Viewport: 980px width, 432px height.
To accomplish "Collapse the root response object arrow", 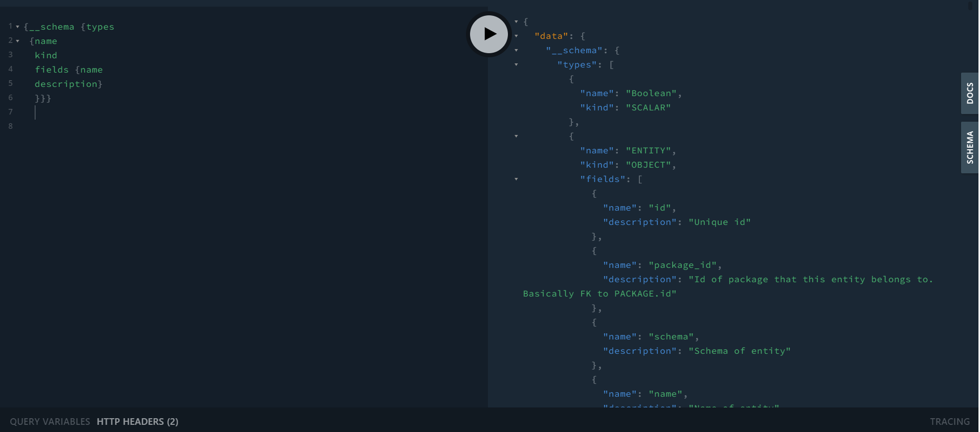I will (x=516, y=22).
